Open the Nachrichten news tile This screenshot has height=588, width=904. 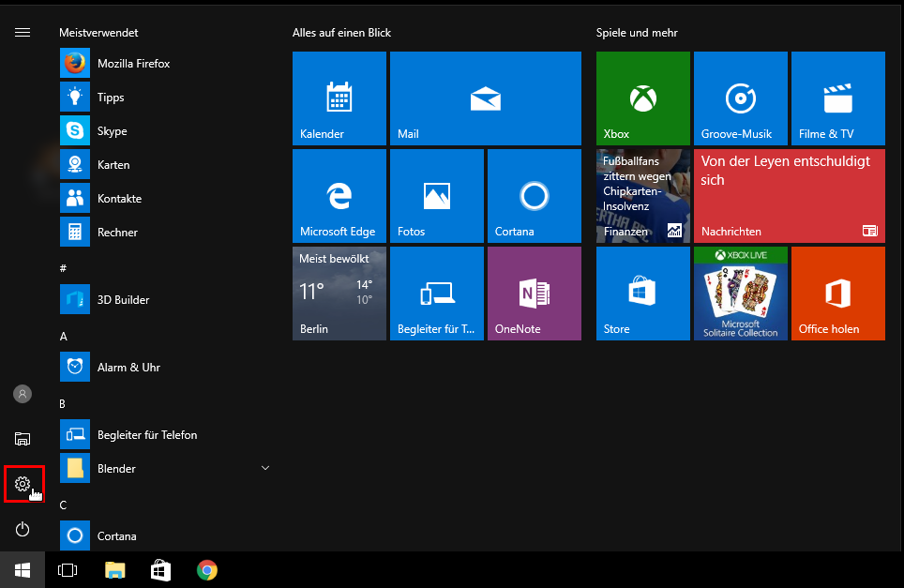pos(790,196)
